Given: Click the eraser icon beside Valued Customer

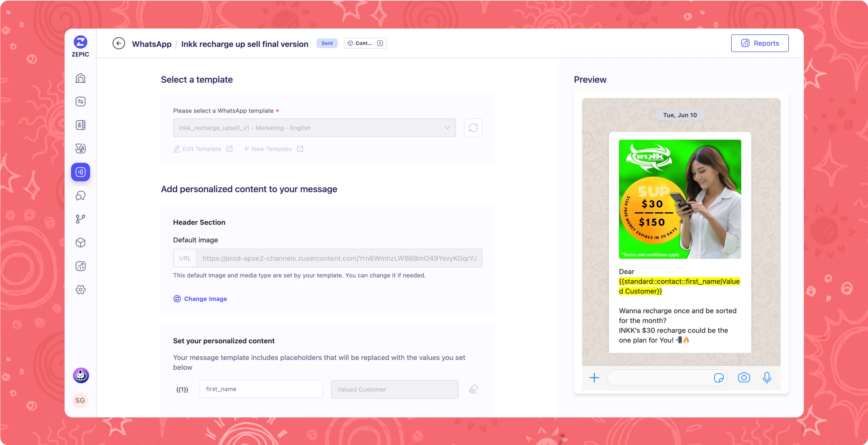Looking at the screenshot, I should [x=473, y=389].
